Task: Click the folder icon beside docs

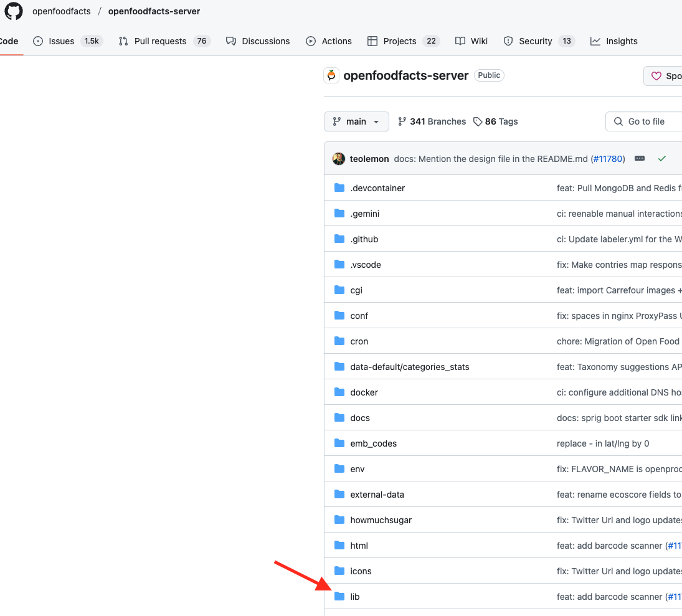Action: tap(339, 418)
